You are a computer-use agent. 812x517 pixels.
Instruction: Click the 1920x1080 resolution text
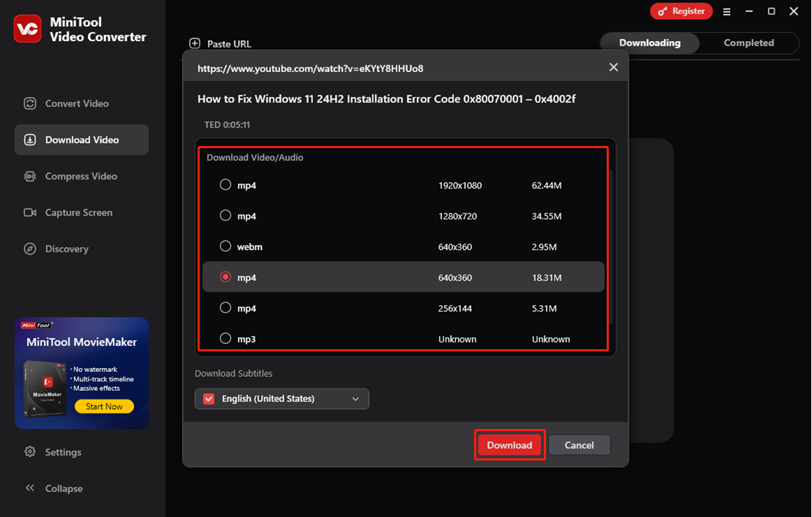coord(459,186)
